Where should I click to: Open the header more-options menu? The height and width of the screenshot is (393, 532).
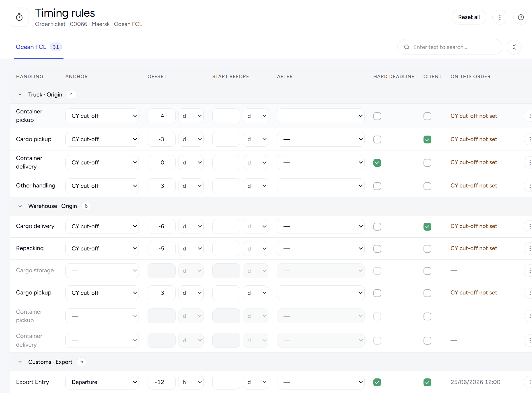(500, 17)
